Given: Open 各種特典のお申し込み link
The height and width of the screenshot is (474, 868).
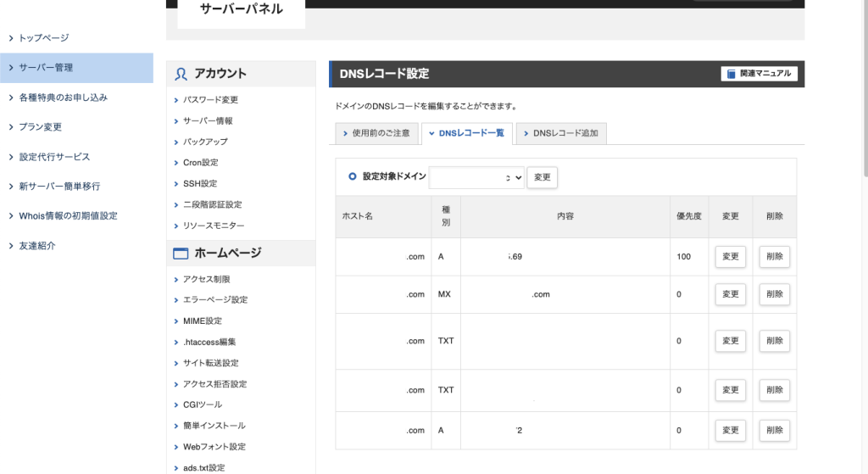Looking at the screenshot, I should (x=63, y=98).
